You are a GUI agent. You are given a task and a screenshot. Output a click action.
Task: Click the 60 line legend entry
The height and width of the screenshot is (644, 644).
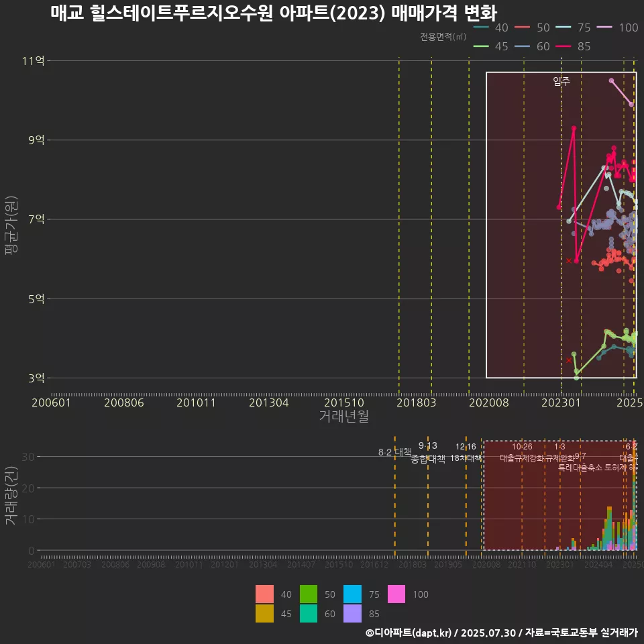pyautogui.click(x=532, y=46)
